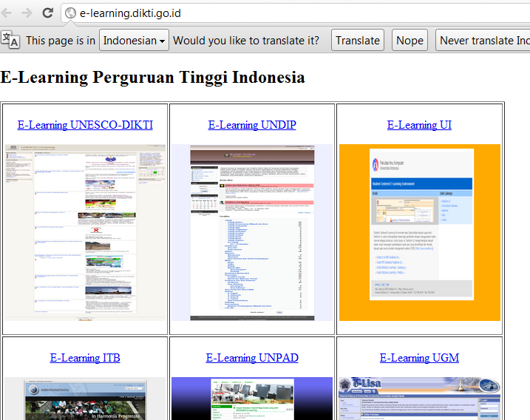
Task: Click the text 'This page is in'
Action: pos(61,41)
